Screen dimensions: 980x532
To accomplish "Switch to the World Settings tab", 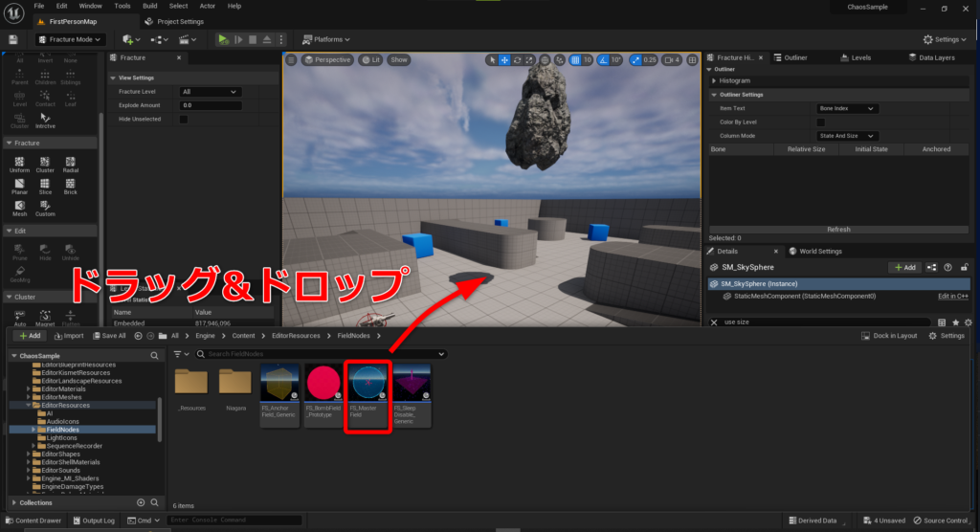I will (x=815, y=252).
